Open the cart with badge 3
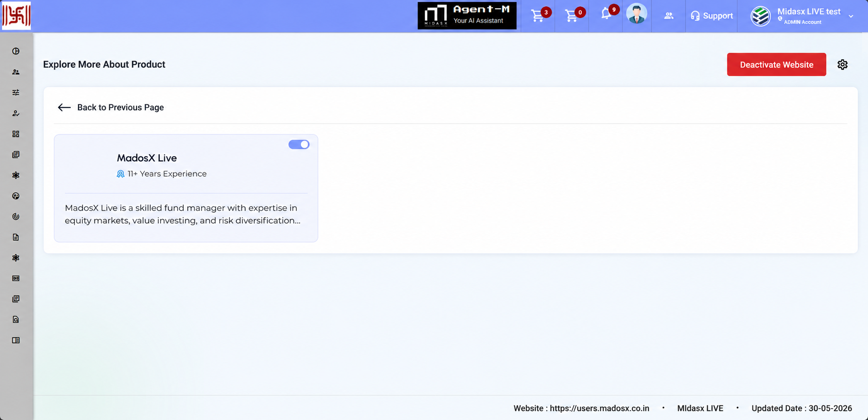This screenshot has height=420, width=868. pos(538,15)
